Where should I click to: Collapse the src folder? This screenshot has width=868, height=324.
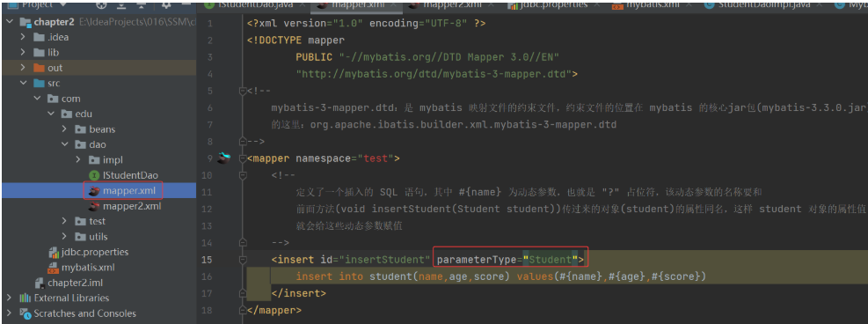(23, 84)
